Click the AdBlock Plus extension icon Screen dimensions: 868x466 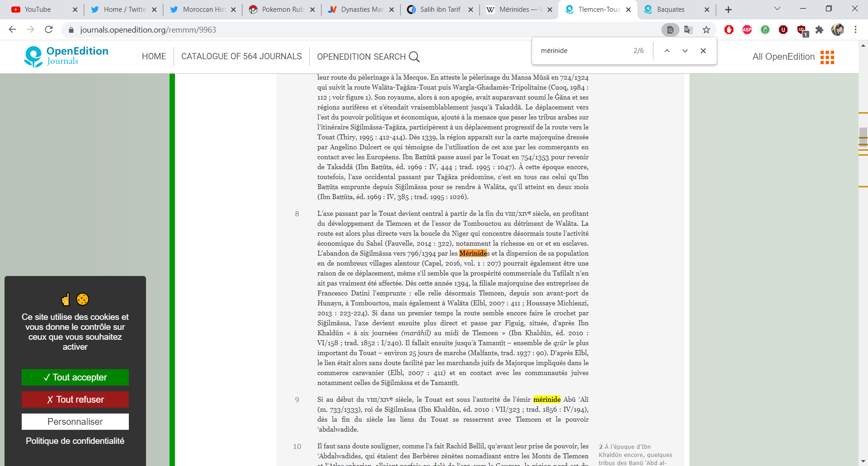coord(747,30)
